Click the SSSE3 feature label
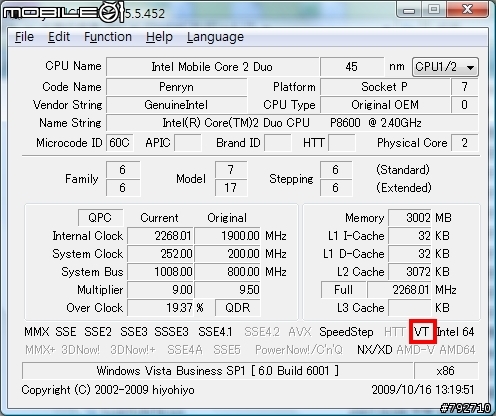The height and width of the screenshot is (416, 496). point(172,332)
